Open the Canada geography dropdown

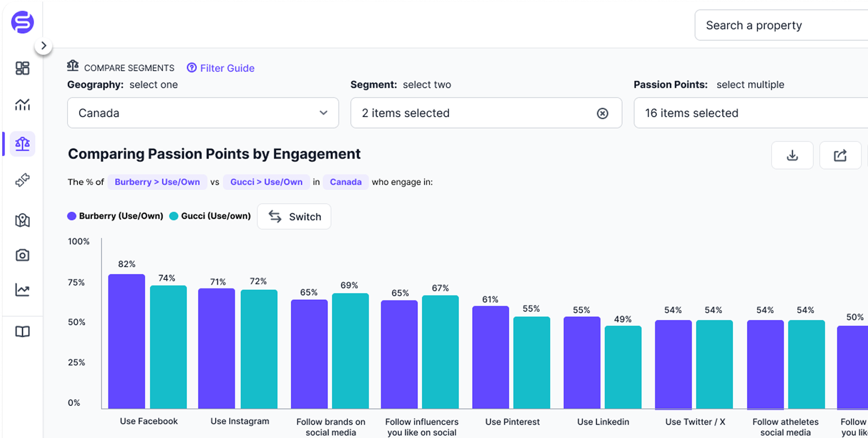pyautogui.click(x=203, y=113)
